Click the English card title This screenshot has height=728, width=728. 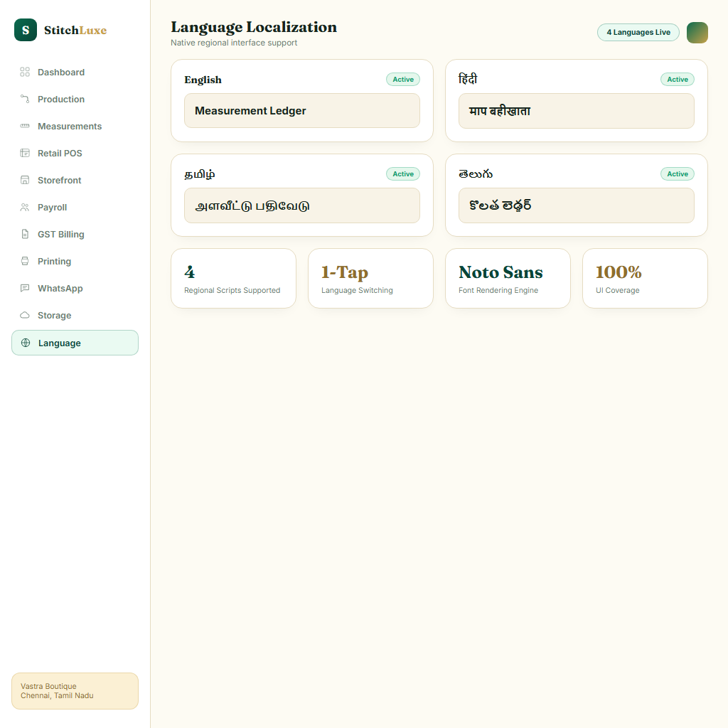pyautogui.click(x=203, y=80)
